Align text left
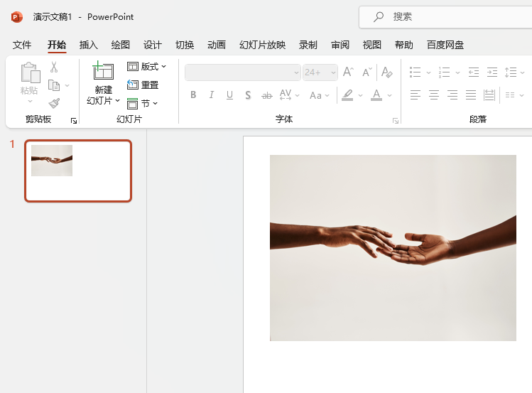This screenshot has width=532, height=393. pos(416,95)
